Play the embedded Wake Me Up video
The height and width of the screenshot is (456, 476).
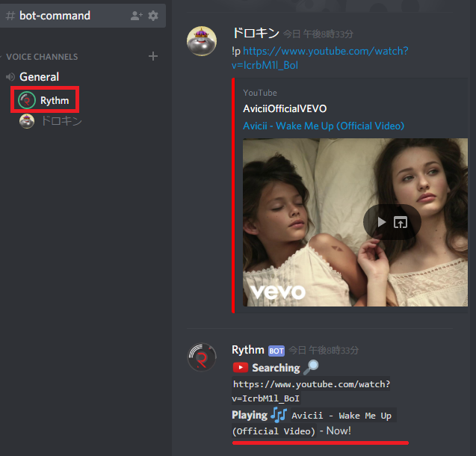tap(382, 222)
